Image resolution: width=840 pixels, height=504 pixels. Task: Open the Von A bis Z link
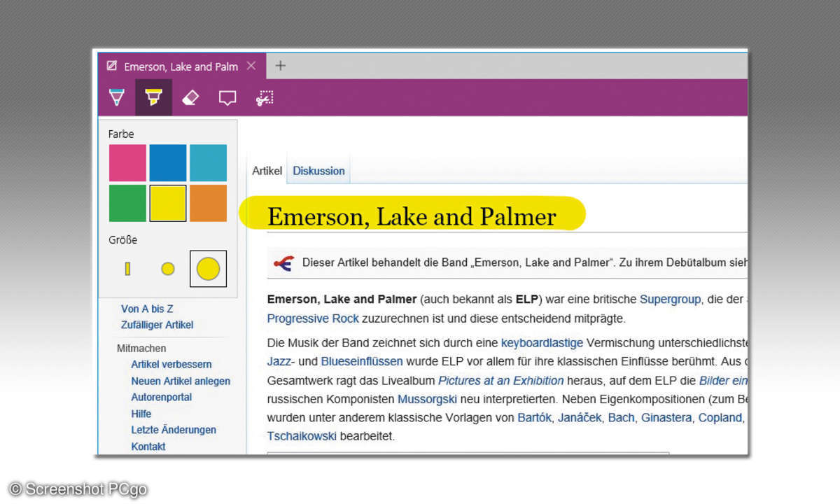147,309
